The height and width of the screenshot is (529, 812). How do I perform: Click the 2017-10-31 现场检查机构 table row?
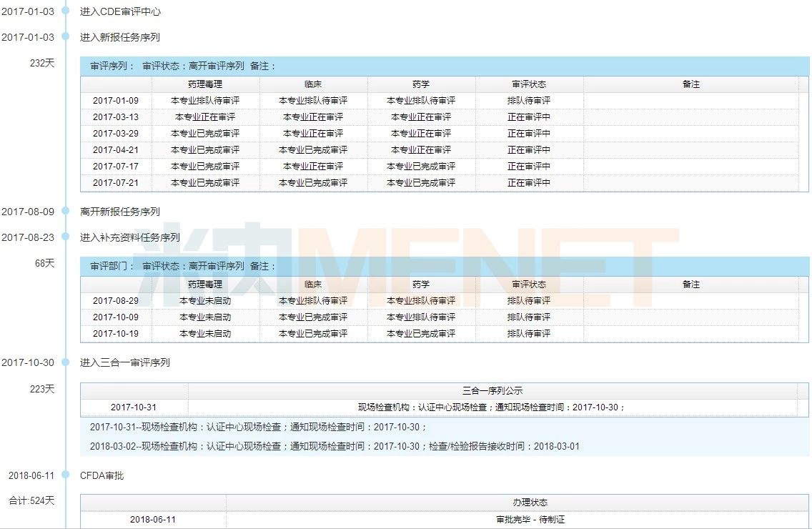point(439,407)
